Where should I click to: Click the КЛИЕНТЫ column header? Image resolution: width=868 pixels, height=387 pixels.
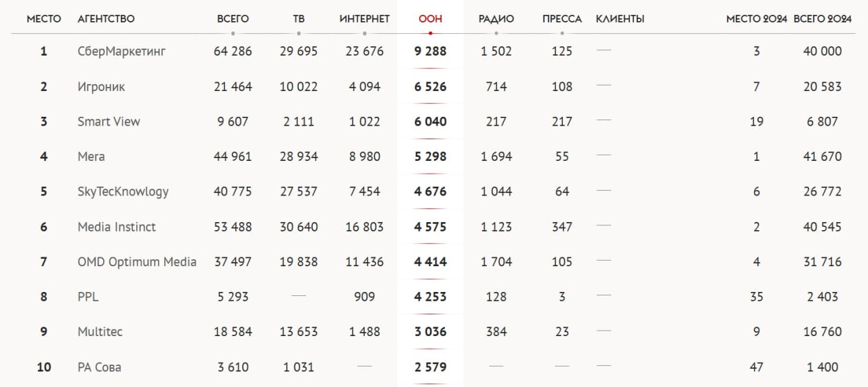coord(620,19)
